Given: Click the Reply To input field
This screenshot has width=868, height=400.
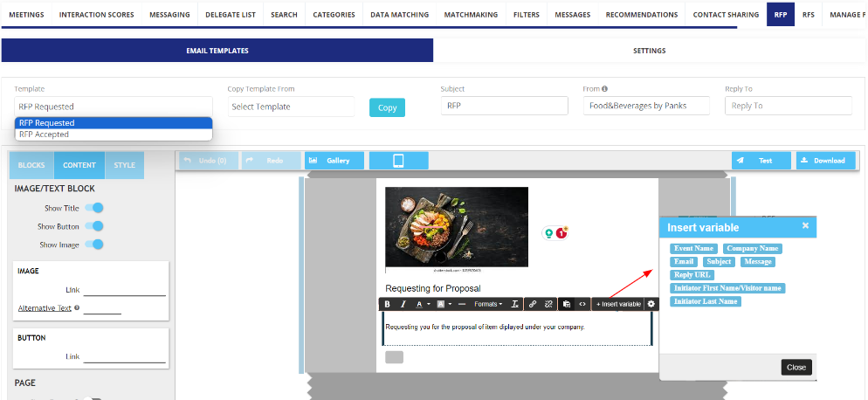Looking at the screenshot, I should tap(789, 106).
